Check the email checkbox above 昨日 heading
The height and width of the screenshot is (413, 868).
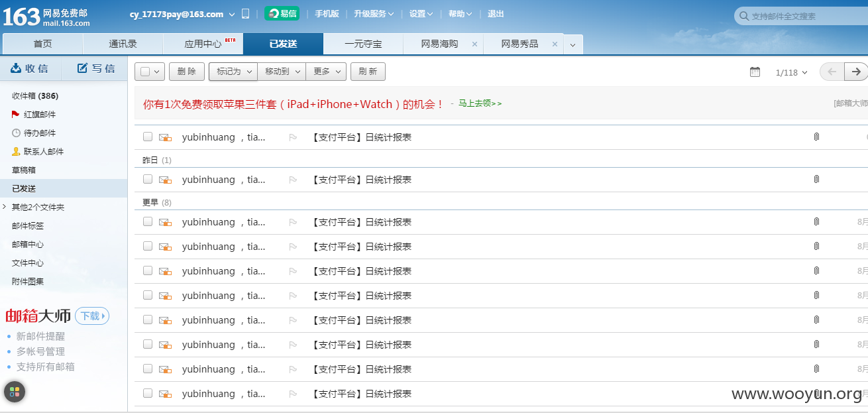pos(148,137)
